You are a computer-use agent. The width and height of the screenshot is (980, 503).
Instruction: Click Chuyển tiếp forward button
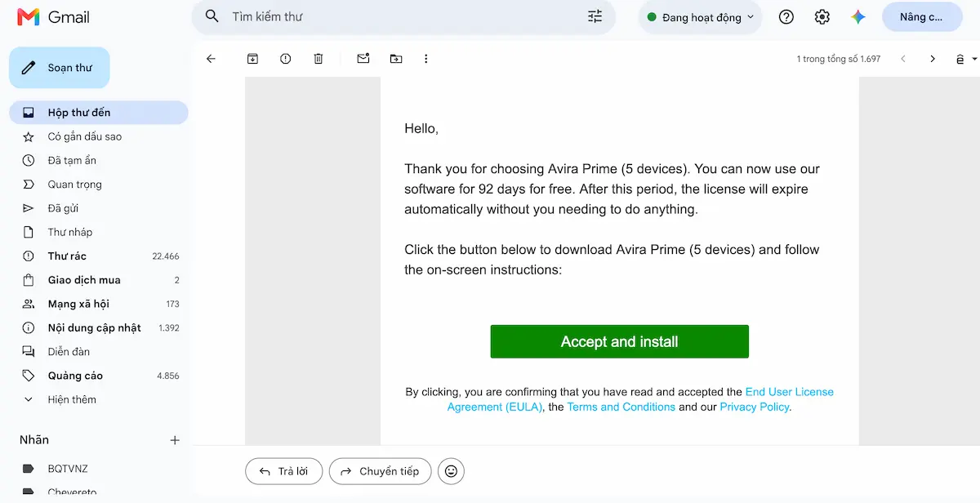pos(380,471)
